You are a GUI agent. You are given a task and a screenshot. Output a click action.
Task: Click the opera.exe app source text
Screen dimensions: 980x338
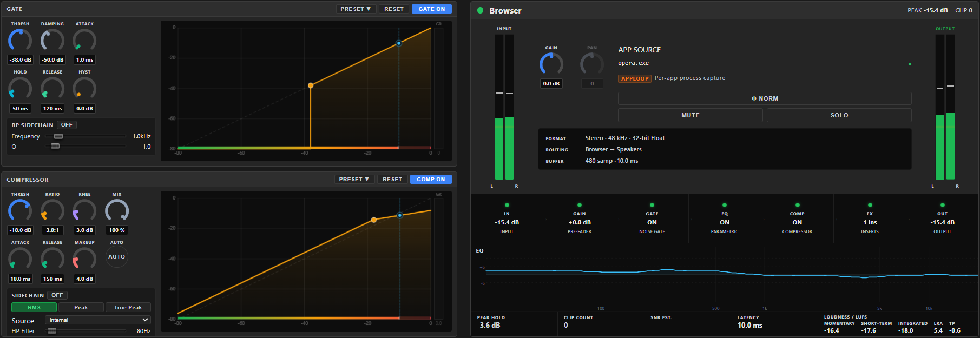point(634,63)
